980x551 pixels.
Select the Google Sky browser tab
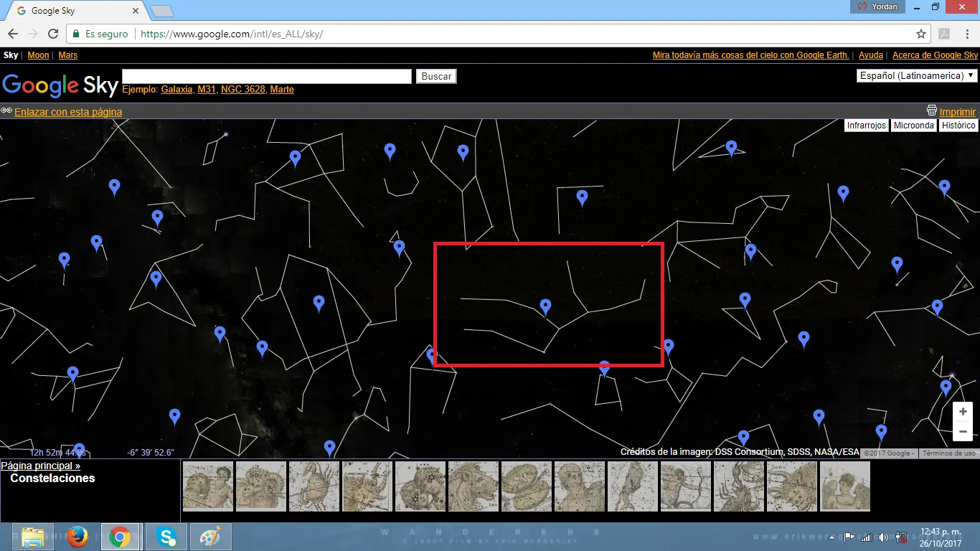[75, 11]
